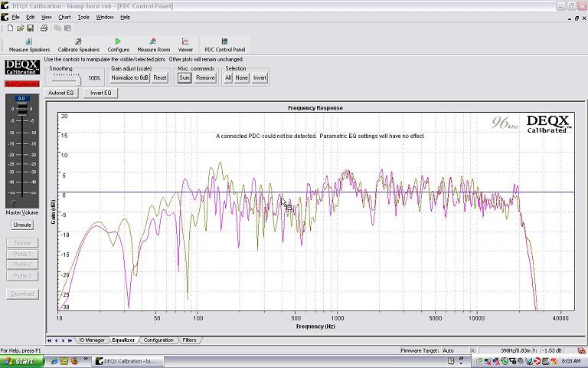
Task: Switch to Filters tab
Action: click(189, 340)
